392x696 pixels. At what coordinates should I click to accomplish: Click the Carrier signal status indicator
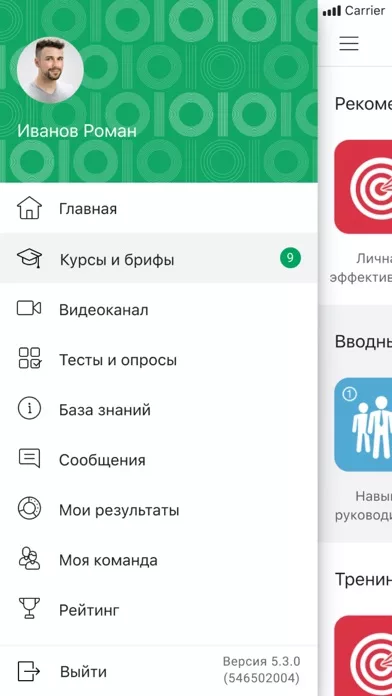point(354,11)
